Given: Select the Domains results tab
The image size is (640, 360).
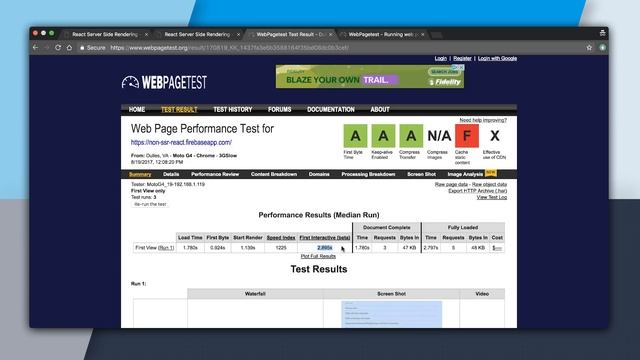Looking at the screenshot, I should pyautogui.click(x=319, y=174).
